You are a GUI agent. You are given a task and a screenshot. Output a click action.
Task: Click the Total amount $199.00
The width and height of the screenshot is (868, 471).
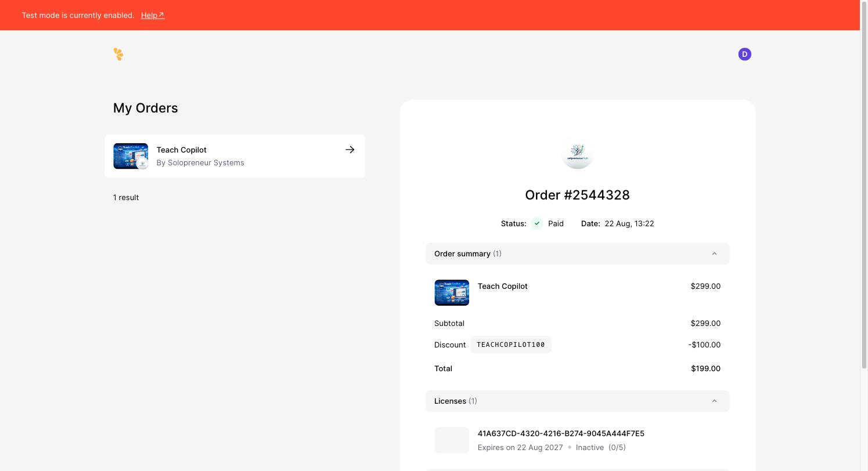[705, 368]
